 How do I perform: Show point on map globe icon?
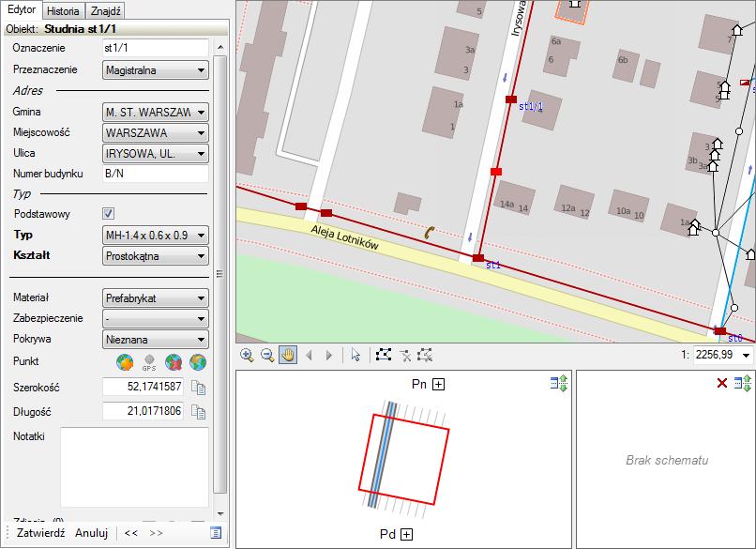[x=198, y=362]
